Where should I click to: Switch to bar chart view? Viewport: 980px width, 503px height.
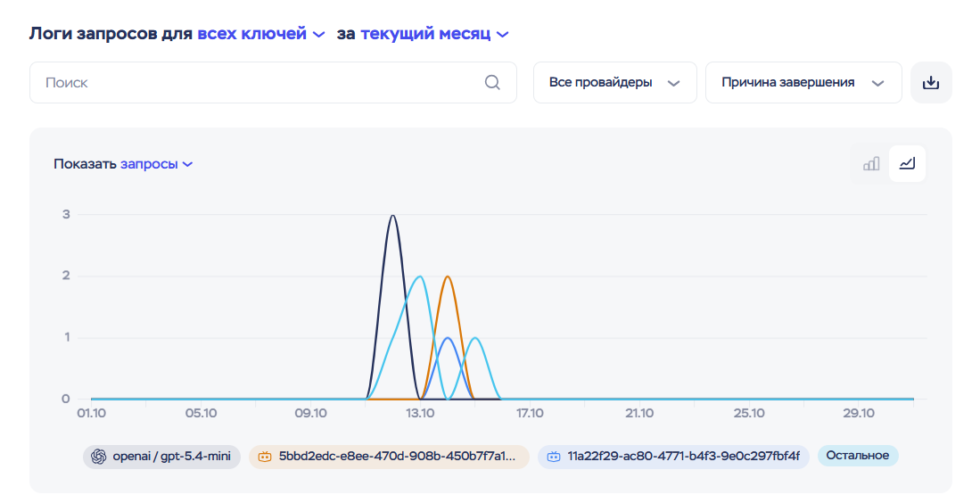(870, 164)
